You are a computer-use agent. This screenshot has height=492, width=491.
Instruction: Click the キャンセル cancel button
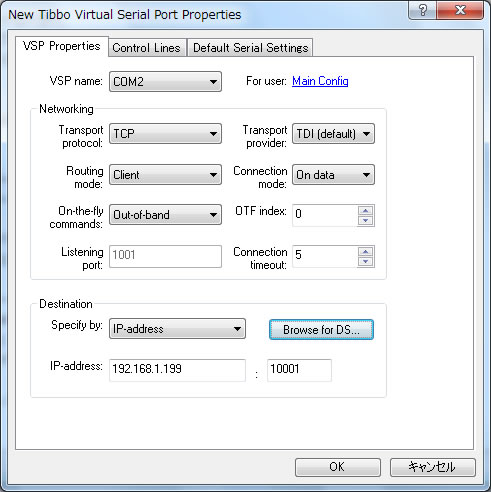[433, 467]
